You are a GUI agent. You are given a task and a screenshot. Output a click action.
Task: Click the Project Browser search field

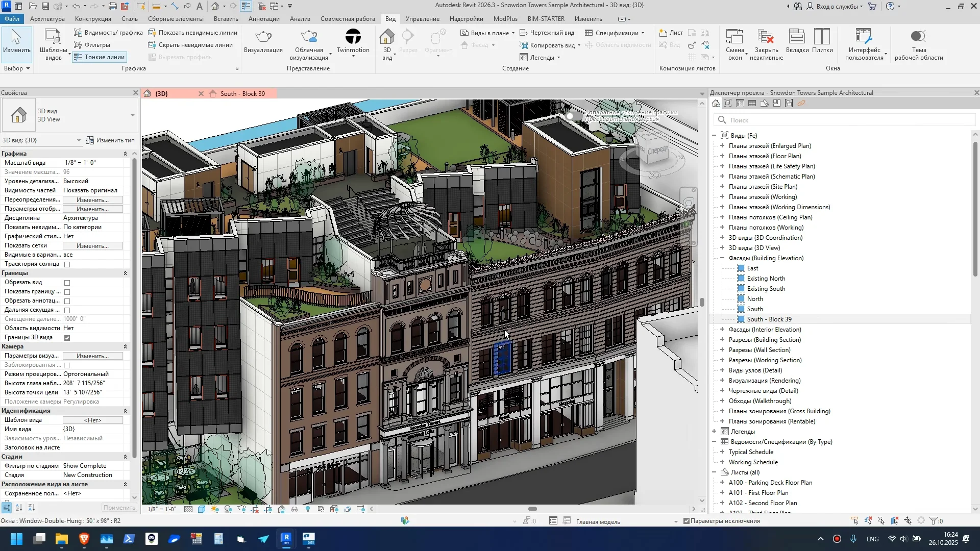[845, 120]
